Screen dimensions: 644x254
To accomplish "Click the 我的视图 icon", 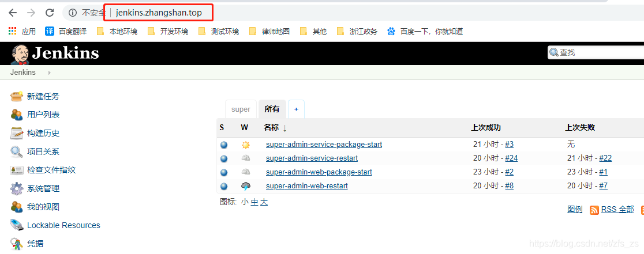I will coord(17,207).
